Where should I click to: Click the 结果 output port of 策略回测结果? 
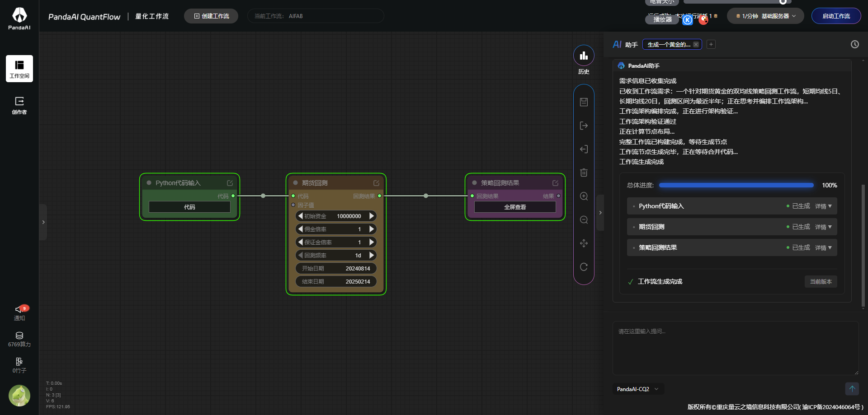pos(558,196)
